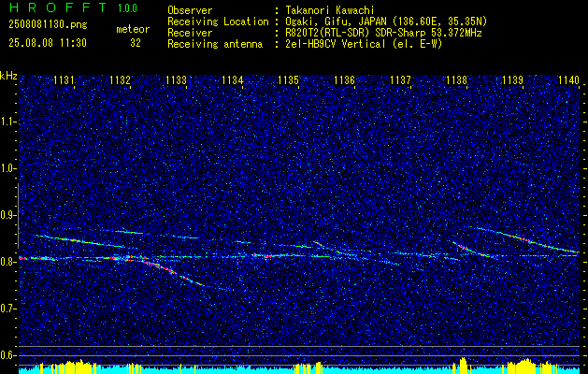Click time axis marker 1134
The image size is (588, 374).
coord(232,80)
